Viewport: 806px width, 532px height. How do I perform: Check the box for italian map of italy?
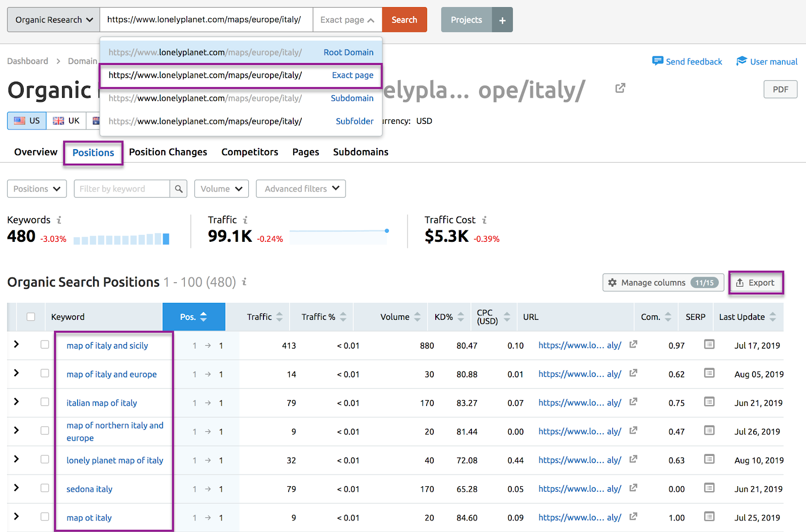[x=45, y=402]
